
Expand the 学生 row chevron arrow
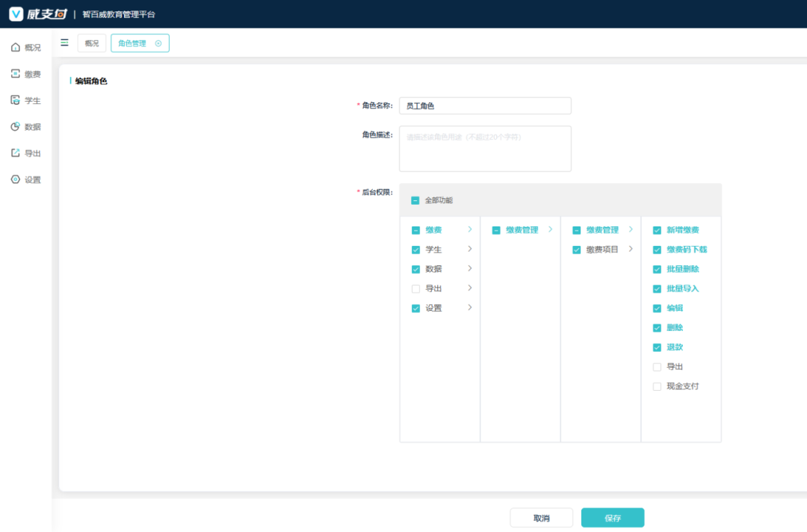470,249
